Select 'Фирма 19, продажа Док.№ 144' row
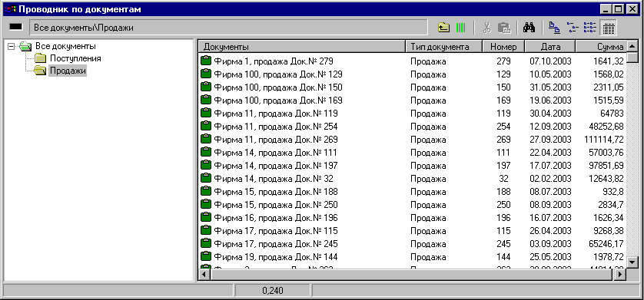The width and height of the screenshot is (644, 300). tap(413, 257)
